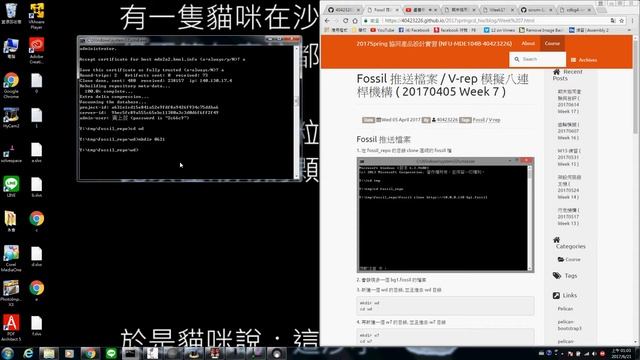
Task: Select the Week17 browser tab
Action: (x=498, y=10)
